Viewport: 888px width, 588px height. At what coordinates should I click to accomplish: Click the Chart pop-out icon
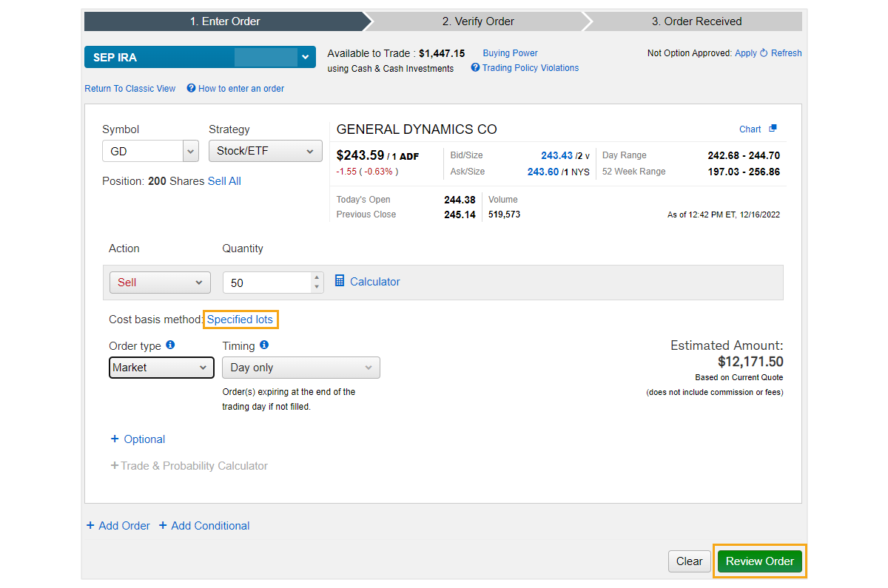point(773,129)
